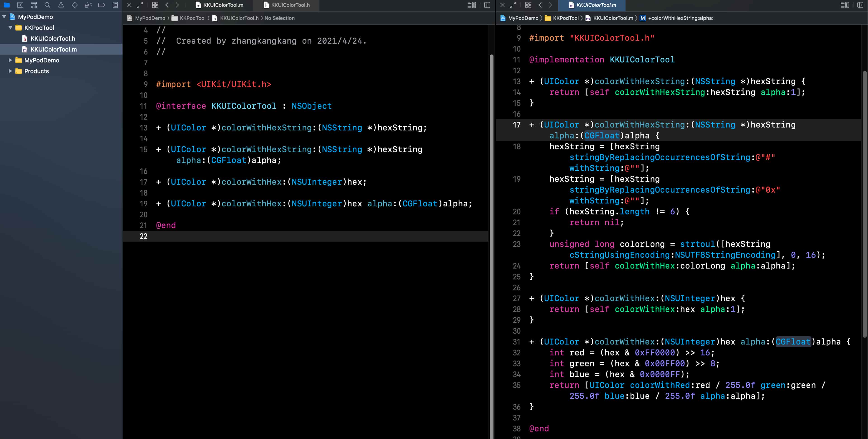
Task: Collapse the KKPodTool folder
Action: tap(10, 28)
